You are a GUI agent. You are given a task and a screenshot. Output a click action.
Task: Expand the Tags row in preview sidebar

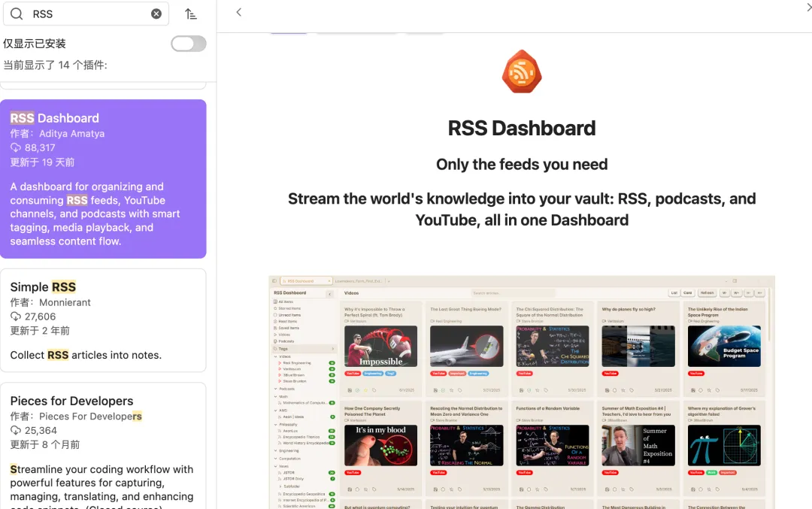[333, 349]
